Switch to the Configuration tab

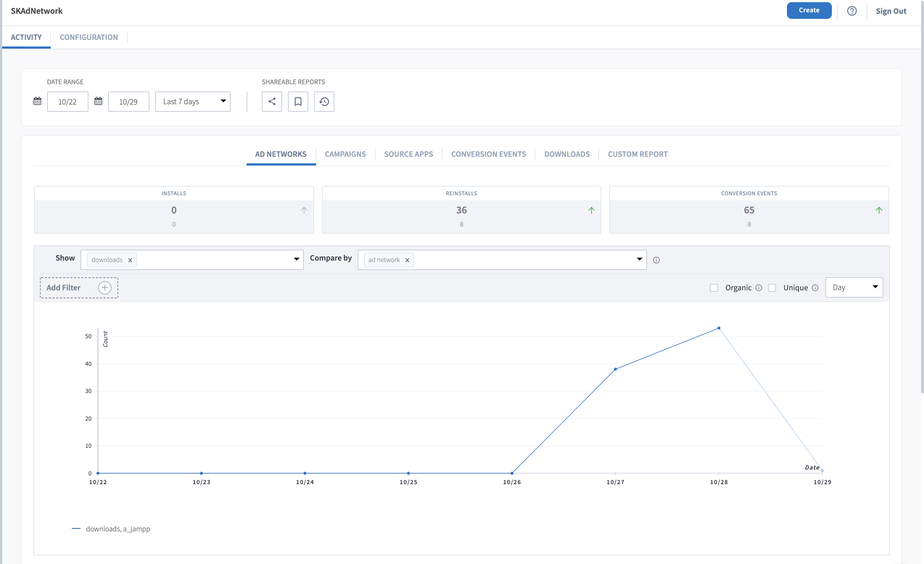[x=89, y=37]
